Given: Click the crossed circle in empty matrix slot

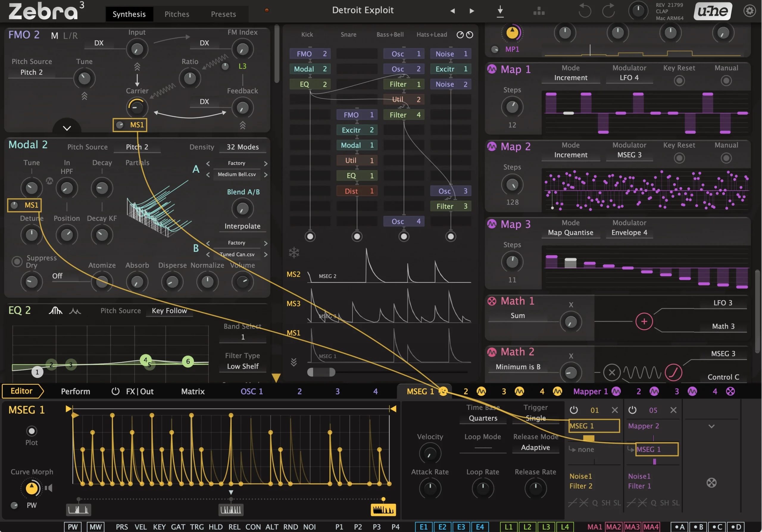Looking at the screenshot, I should [x=712, y=483].
